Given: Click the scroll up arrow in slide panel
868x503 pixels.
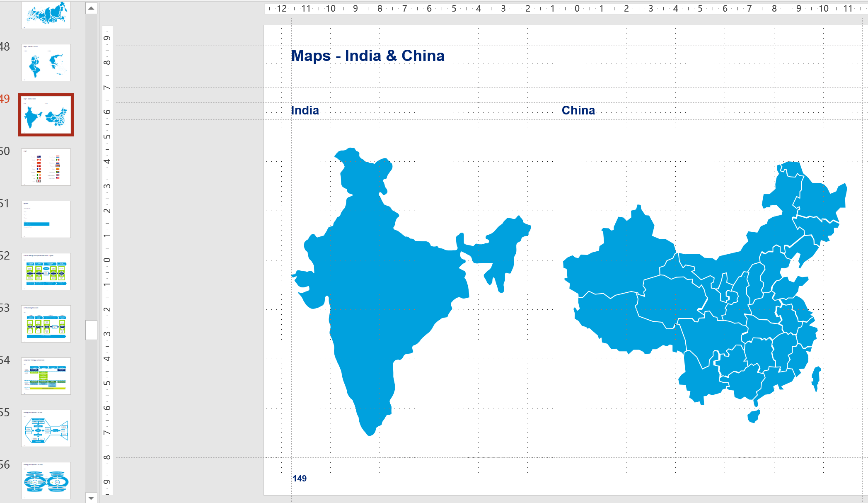Looking at the screenshot, I should tap(91, 8).
